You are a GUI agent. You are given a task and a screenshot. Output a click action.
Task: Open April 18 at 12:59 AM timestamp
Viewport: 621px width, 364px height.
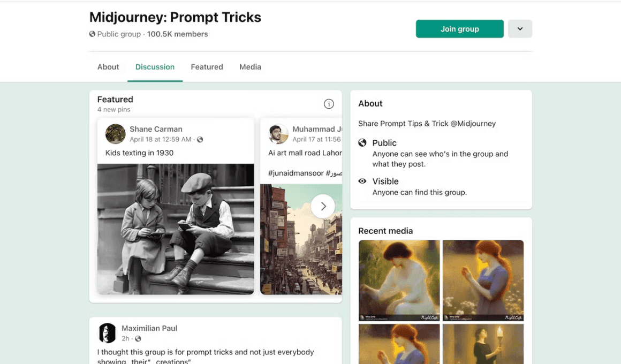point(161,139)
